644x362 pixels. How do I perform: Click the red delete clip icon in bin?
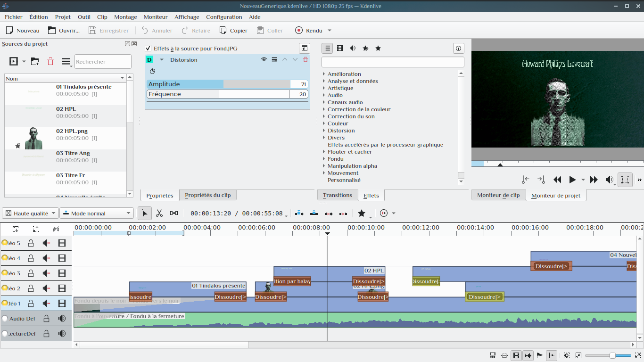50,61
